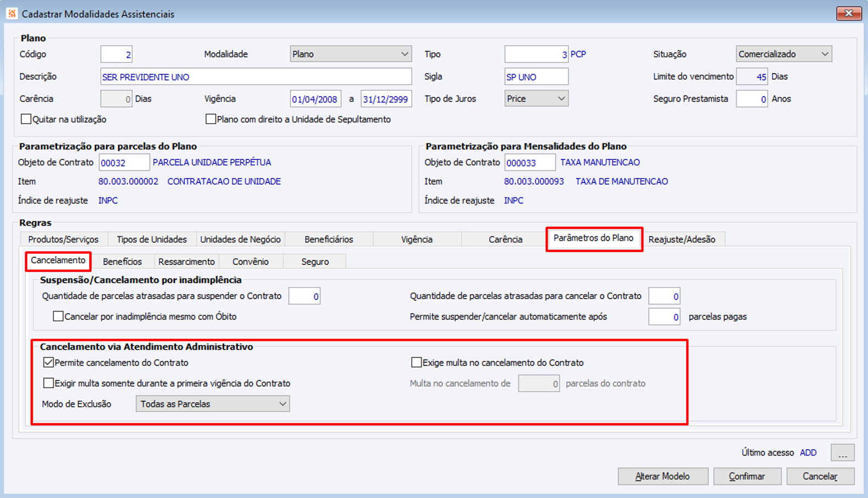Image resolution: width=868 pixels, height=498 pixels.
Task: Select the Cancelamento sub-tab
Action: click(58, 260)
